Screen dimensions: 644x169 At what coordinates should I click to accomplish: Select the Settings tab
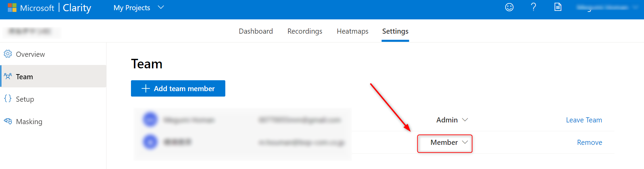(x=395, y=31)
